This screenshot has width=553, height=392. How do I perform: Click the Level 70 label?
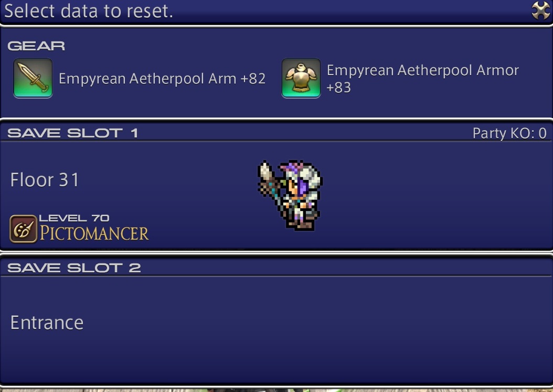click(74, 218)
